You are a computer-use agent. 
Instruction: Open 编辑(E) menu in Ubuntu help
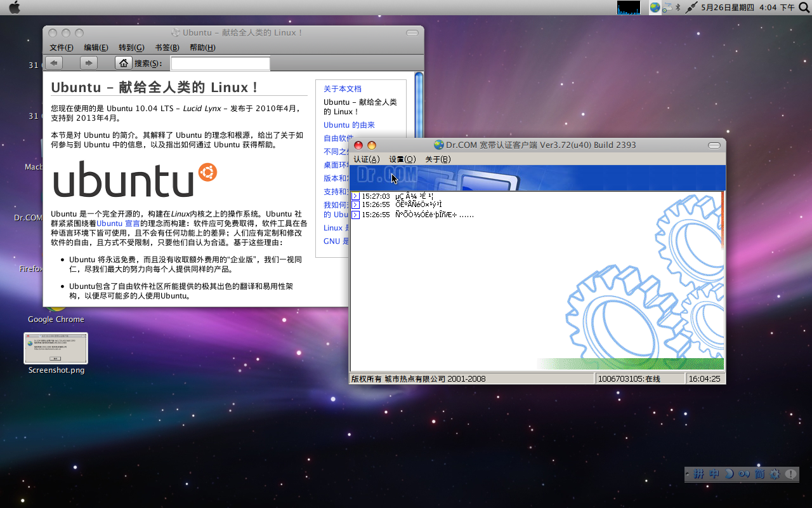(96, 48)
